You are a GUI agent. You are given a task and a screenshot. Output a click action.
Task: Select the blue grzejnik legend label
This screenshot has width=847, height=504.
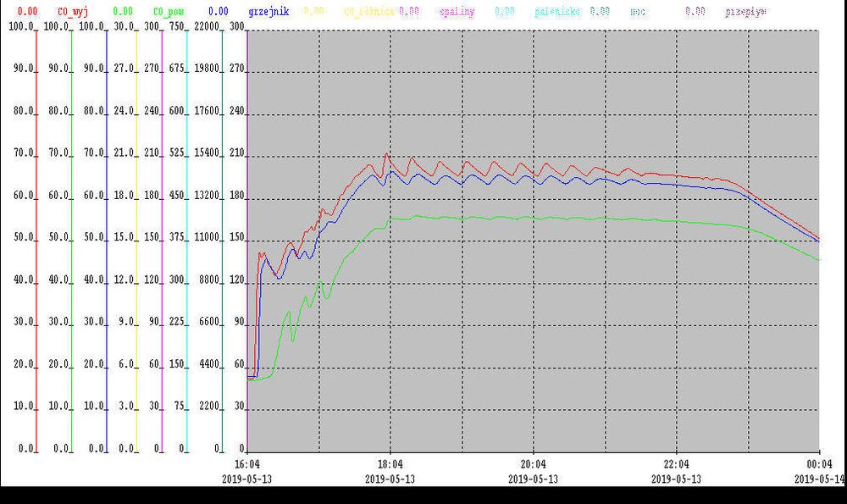(x=268, y=12)
